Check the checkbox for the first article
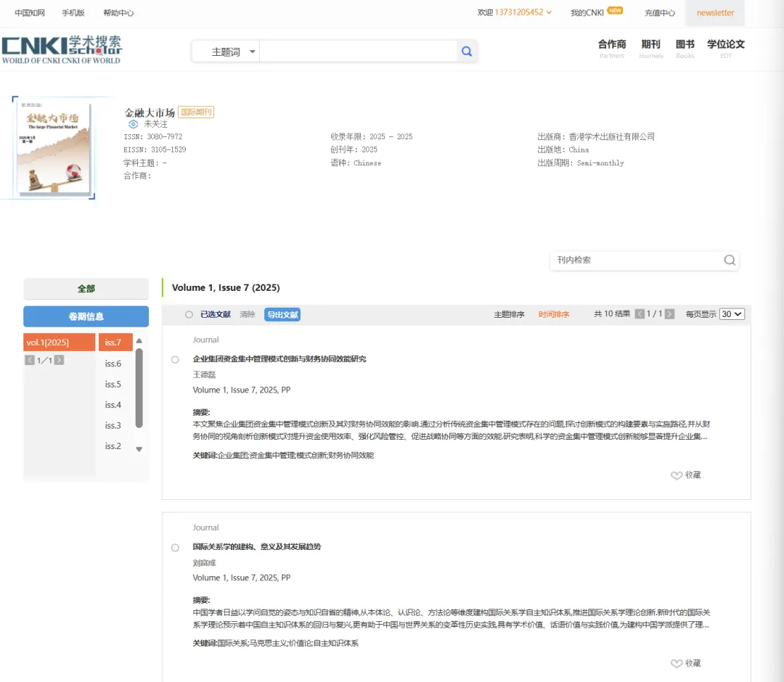This screenshot has height=682, width=784. pos(174,359)
